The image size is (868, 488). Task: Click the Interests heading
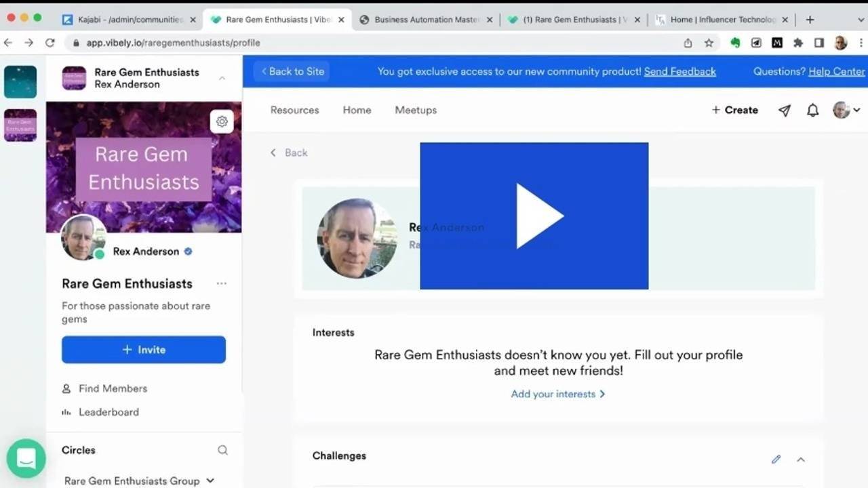(333, 332)
